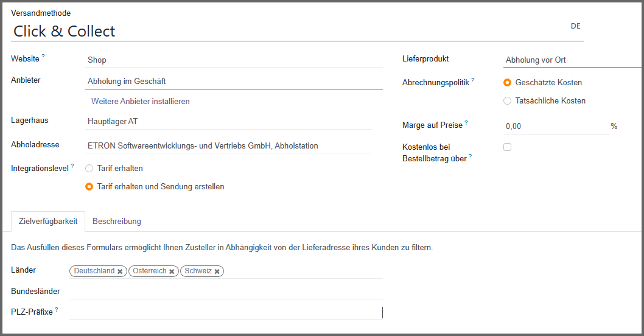Click the Abrechnungspolitik help question mark
Image resolution: width=644 pixels, height=336 pixels.
473,80
